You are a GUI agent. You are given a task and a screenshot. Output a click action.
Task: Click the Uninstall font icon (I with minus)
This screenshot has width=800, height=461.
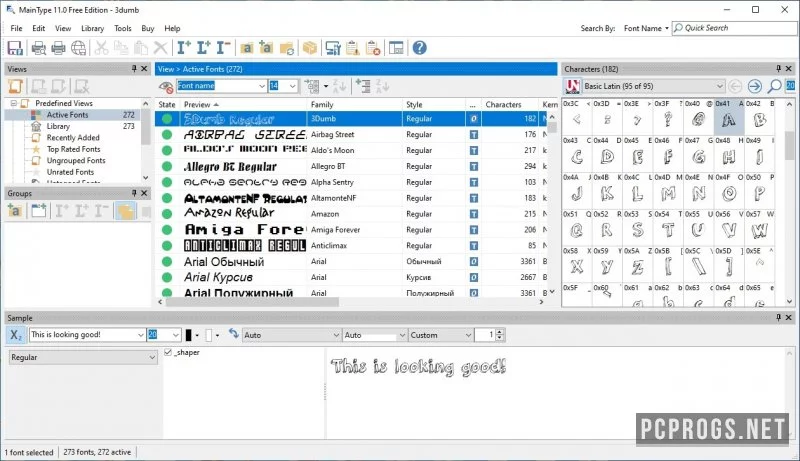pos(223,48)
